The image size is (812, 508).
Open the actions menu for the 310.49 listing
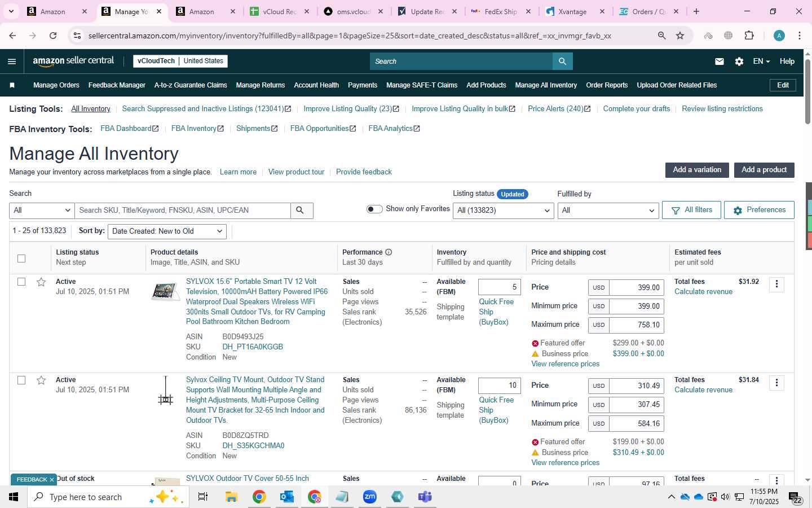tap(776, 383)
